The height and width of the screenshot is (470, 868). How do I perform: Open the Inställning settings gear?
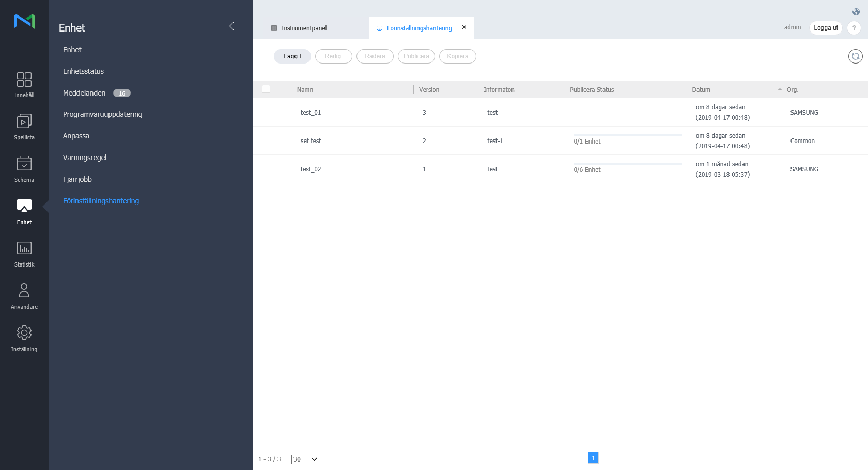[x=24, y=339]
